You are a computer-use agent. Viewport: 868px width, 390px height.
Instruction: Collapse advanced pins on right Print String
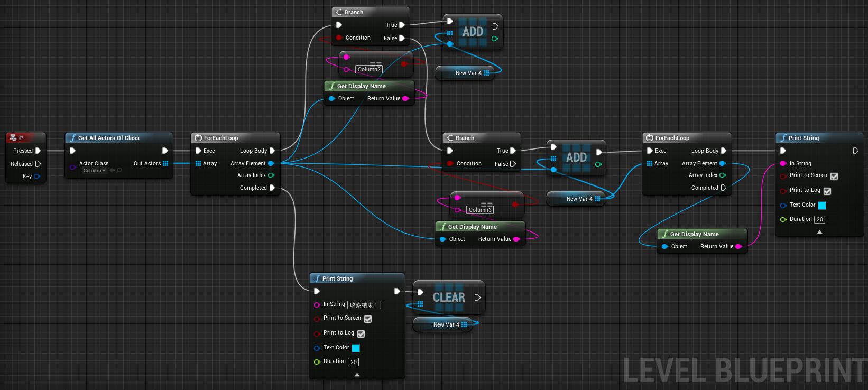point(819,232)
